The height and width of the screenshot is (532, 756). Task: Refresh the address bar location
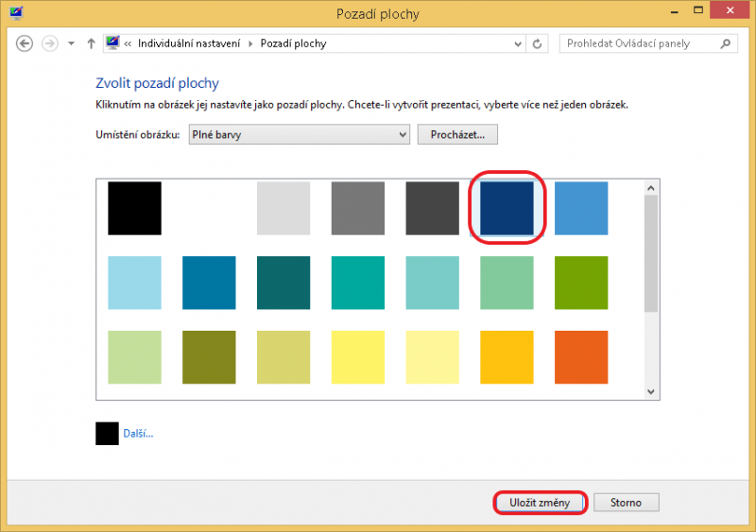pyautogui.click(x=538, y=43)
